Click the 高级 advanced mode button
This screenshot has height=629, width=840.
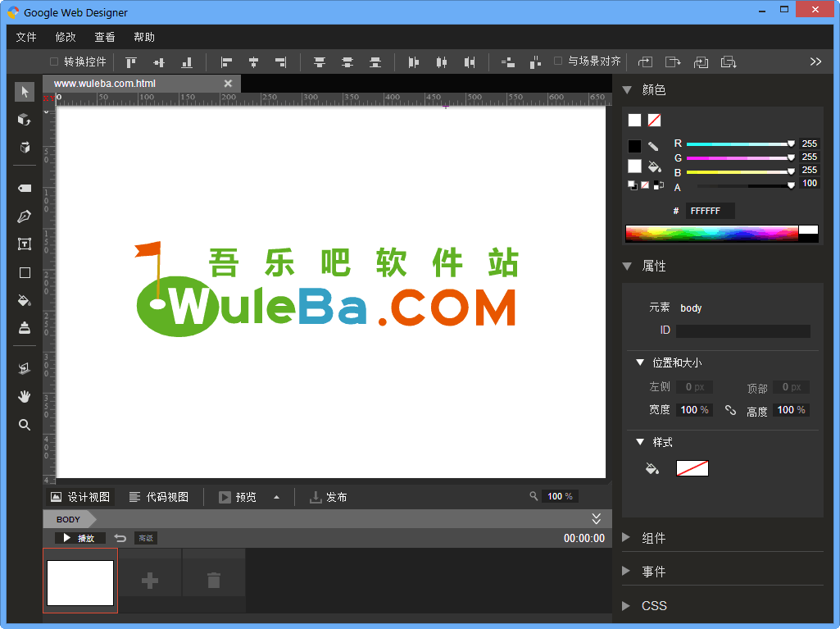pyautogui.click(x=146, y=538)
